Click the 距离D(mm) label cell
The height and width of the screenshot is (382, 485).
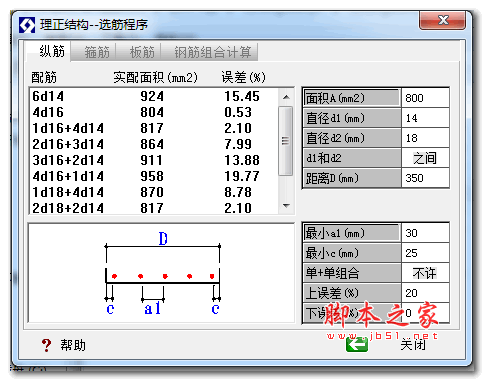coord(352,178)
